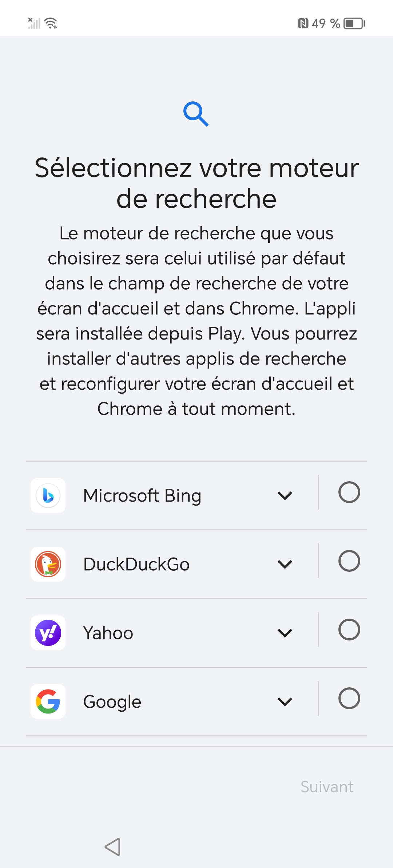The width and height of the screenshot is (393, 868).
Task: Select Microsoft Bing radio button
Action: [349, 492]
